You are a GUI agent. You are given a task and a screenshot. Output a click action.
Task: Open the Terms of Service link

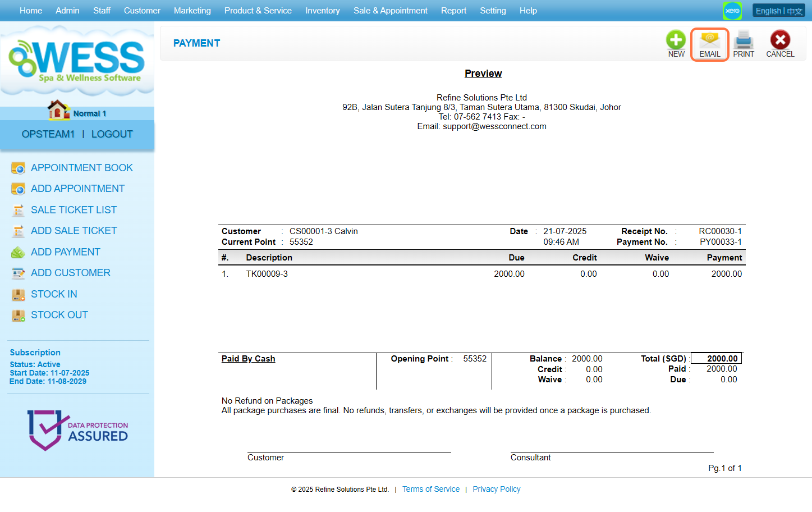[430, 489]
